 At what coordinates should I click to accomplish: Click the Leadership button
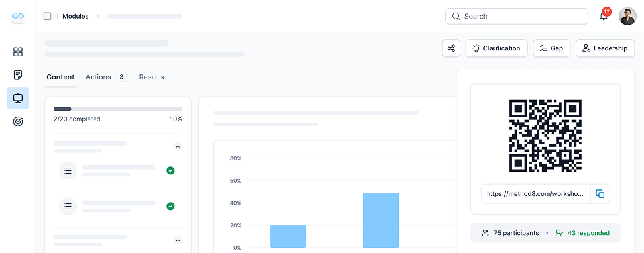pyautogui.click(x=605, y=48)
